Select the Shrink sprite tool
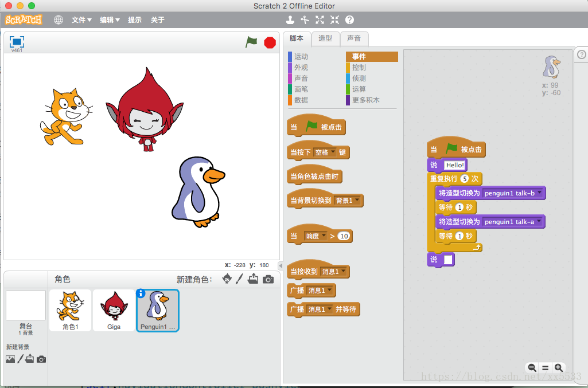Screen dimensions: 588x388 coord(334,20)
